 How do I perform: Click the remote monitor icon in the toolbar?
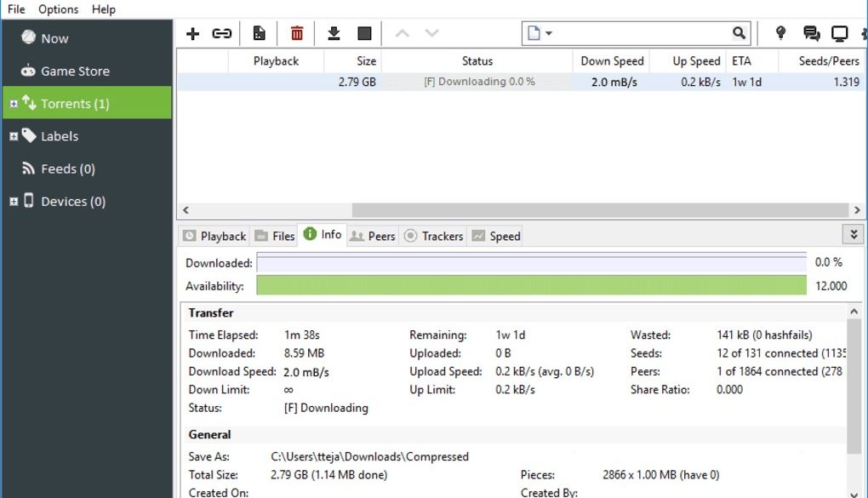point(840,33)
